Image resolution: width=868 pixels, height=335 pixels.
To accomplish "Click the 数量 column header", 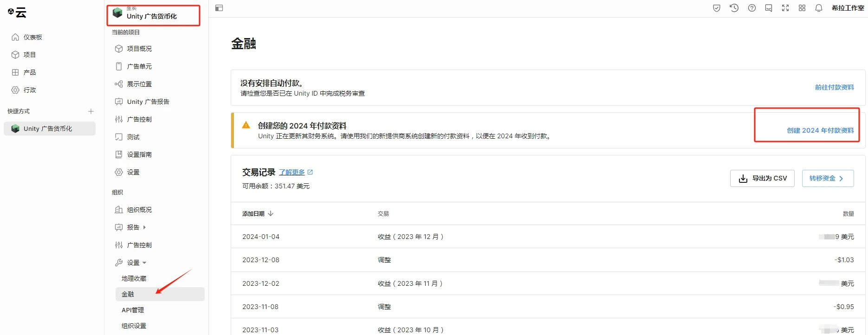I will click(848, 213).
